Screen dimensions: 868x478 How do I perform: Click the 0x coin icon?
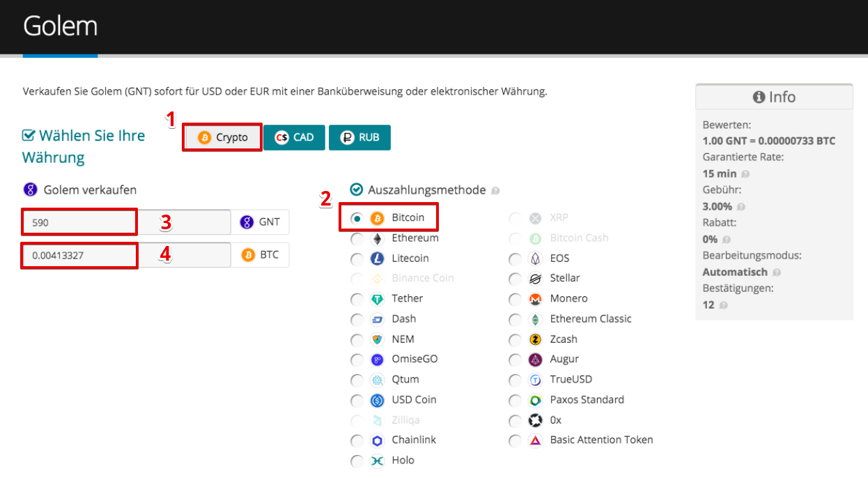(536, 420)
